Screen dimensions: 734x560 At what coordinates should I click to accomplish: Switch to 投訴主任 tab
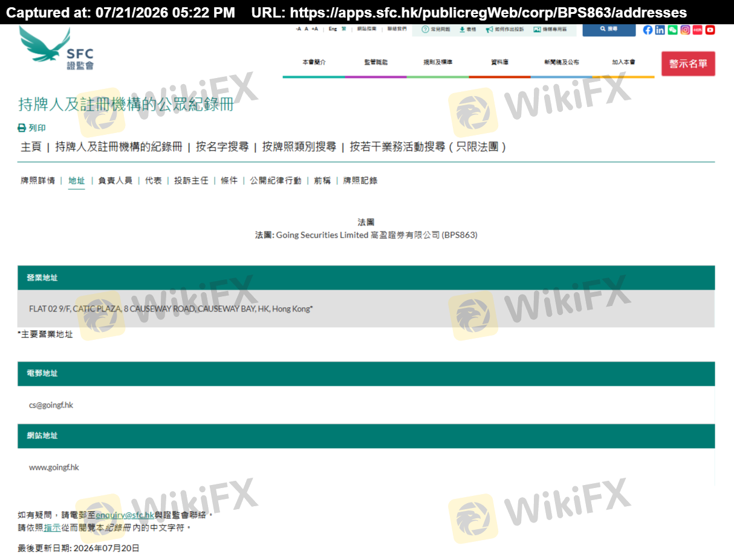[191, 180]
